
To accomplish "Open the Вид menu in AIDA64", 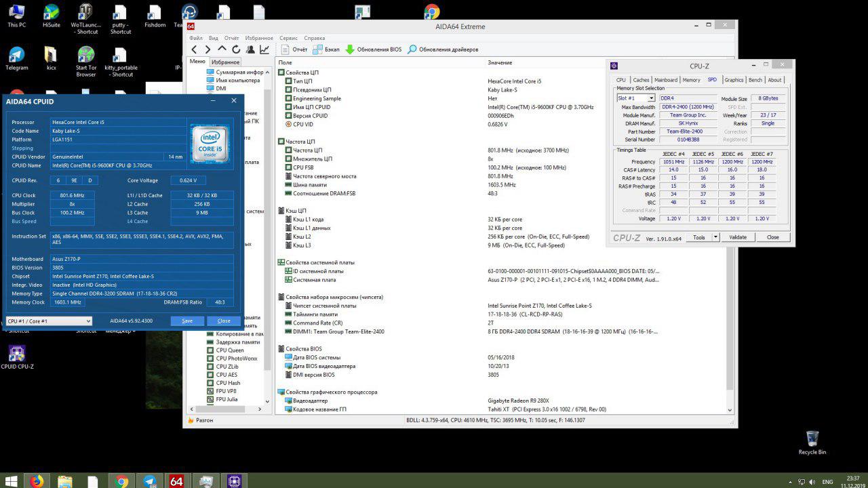I will click(x=214, y=38).
